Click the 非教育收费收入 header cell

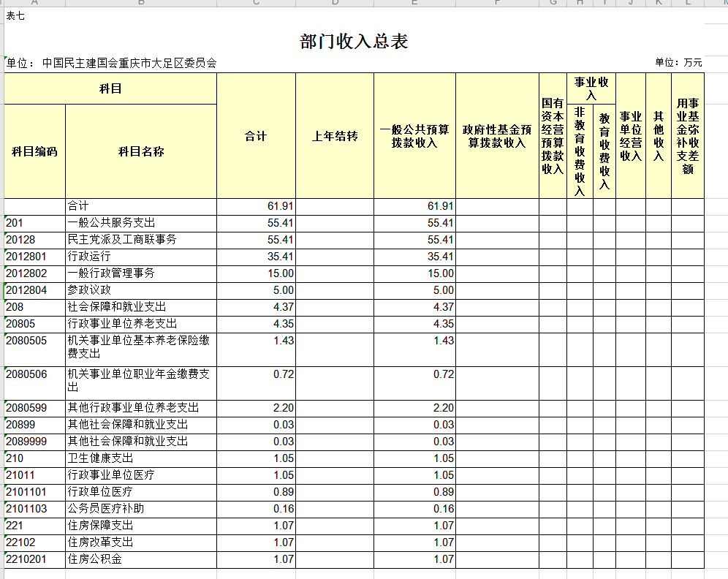[580, 151]
